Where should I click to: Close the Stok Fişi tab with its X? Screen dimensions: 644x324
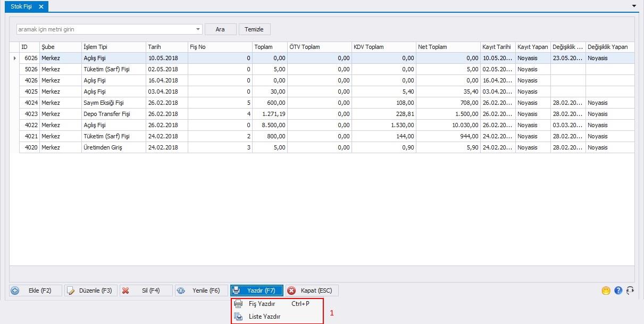(41, 6)
